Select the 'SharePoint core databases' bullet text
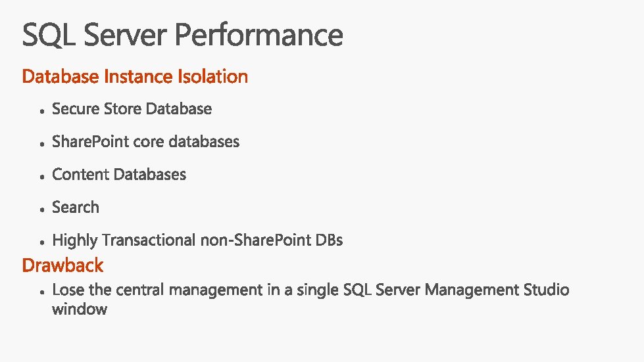Image resolution: width=644 pixels, height=362 pixels. click(x=145, y=142)
